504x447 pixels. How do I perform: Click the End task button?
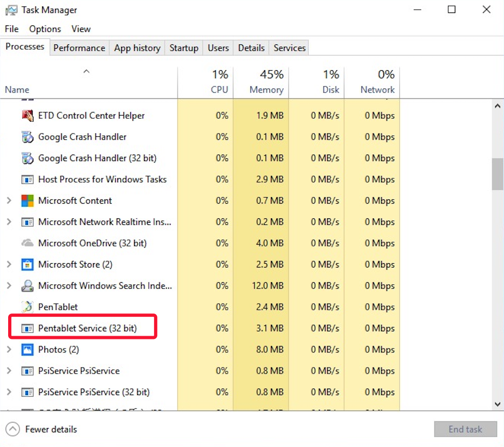click(x=465, y=430)
